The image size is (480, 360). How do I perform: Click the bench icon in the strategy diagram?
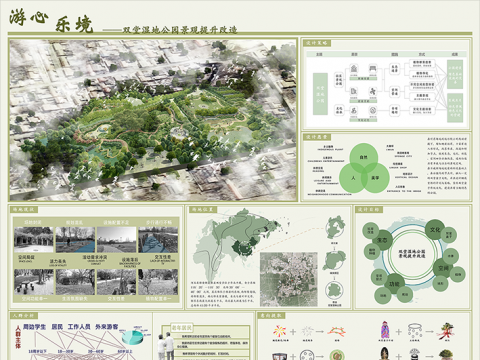373,69
